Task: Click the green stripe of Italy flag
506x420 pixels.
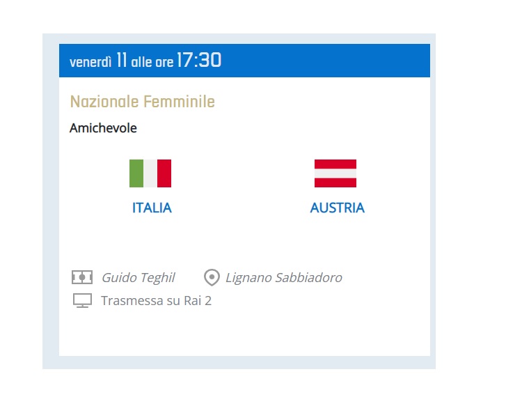Action: pos(136,173)
